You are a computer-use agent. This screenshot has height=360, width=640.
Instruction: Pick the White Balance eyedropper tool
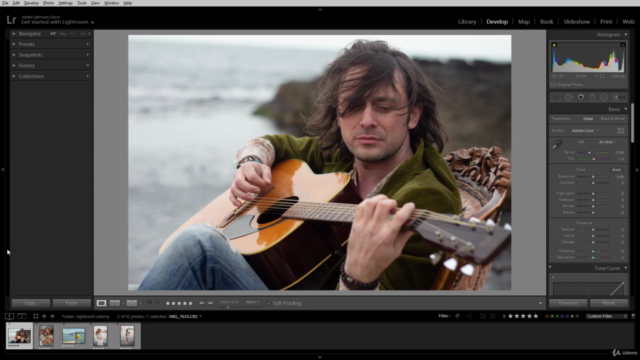[557, 144]
